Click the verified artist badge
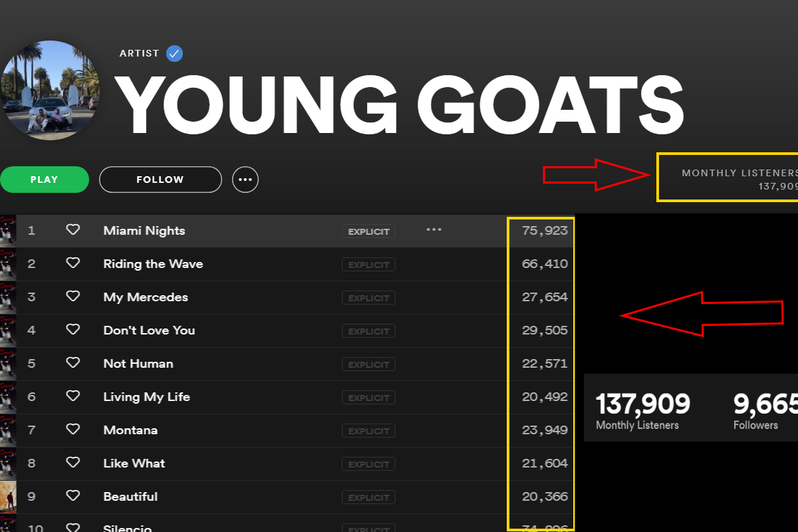Viewport: 798px width, 532px height. click(x=174, y=54)
